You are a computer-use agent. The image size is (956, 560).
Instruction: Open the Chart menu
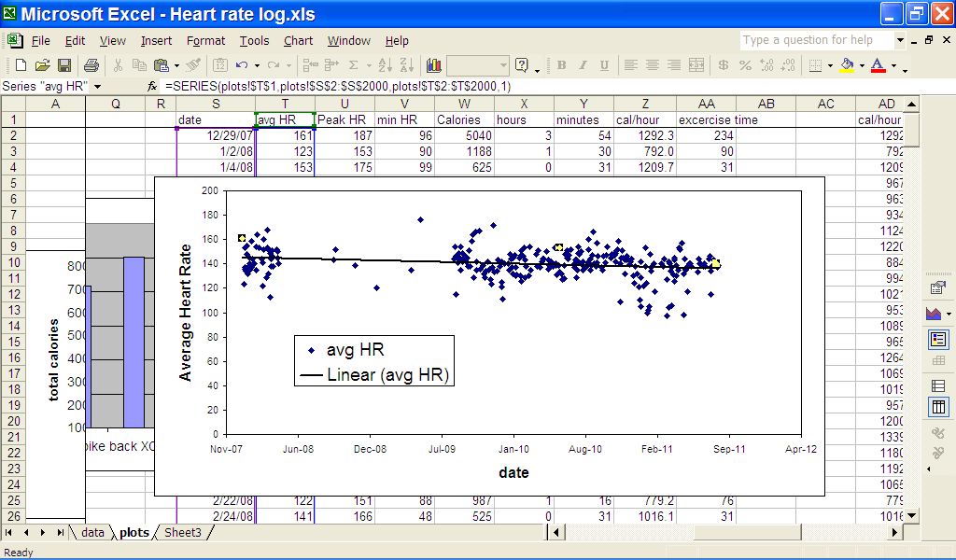298,40
